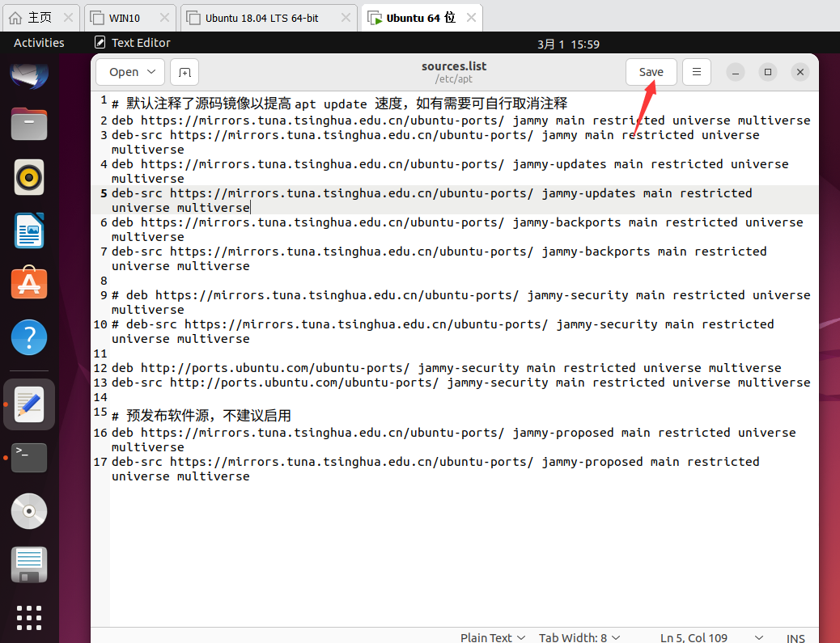Screen dimensions: 840x643
Task: Close the Ubuntu 18.04 LTS 64-bit tab
Action: (x=346, y=18)
